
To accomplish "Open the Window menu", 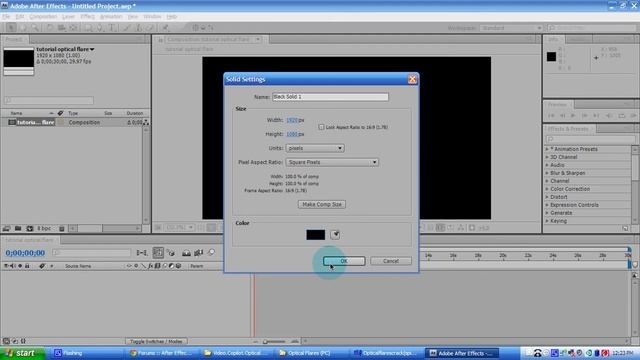I will point(152,17).
